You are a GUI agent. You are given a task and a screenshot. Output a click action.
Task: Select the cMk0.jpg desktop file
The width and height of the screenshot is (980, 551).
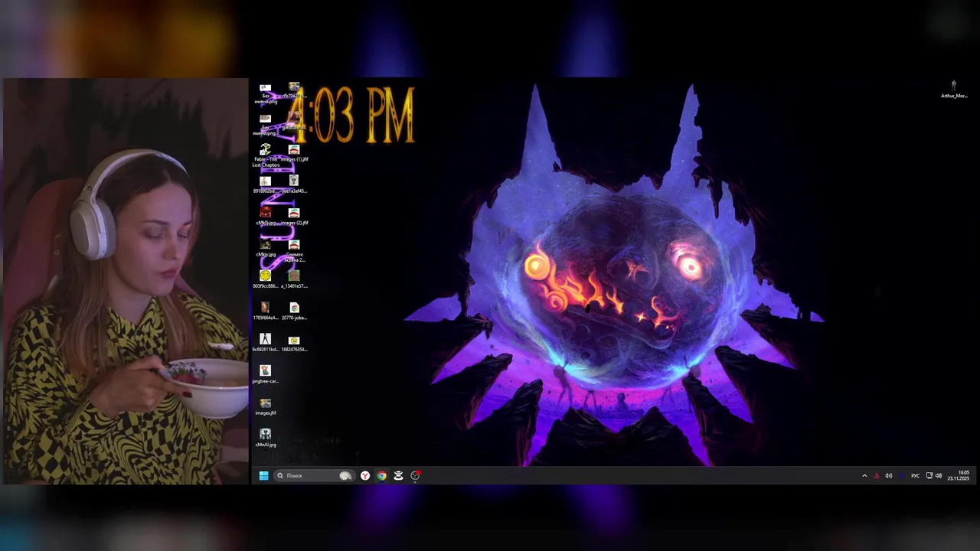tap(266, 217)
